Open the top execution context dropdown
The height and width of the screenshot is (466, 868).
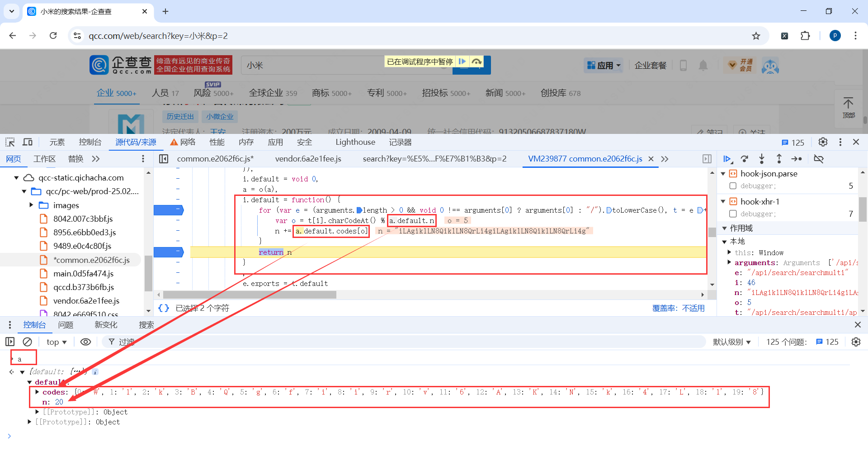click(57, 342)
